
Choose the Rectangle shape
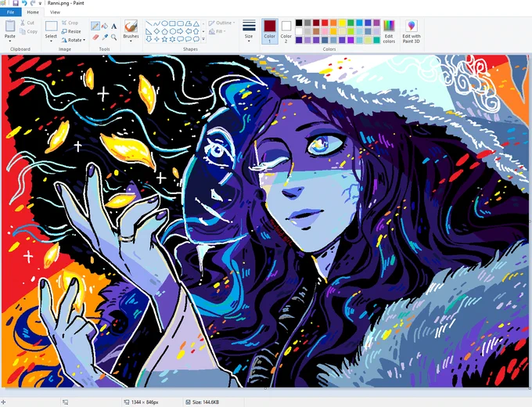click(x=172, y=23)
